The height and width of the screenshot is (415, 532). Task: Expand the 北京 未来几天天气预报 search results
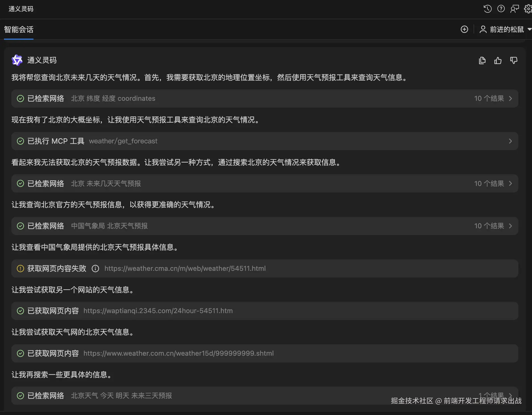point(510,183)
